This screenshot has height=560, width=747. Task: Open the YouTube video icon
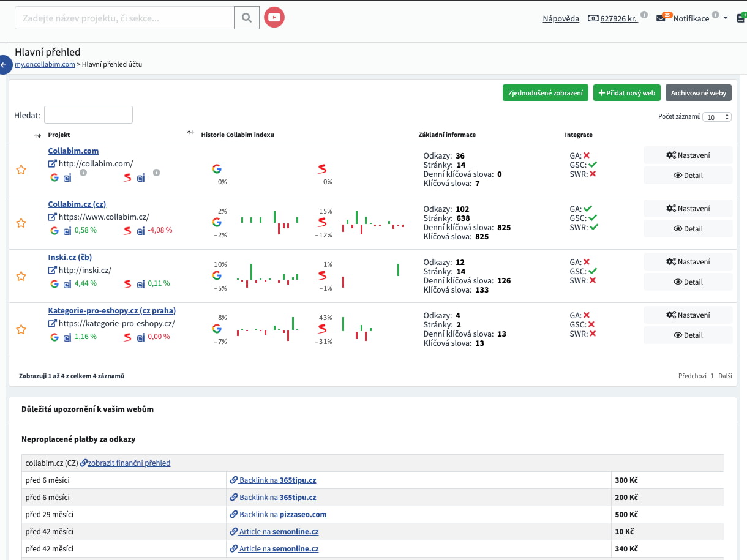click(274, 17)
